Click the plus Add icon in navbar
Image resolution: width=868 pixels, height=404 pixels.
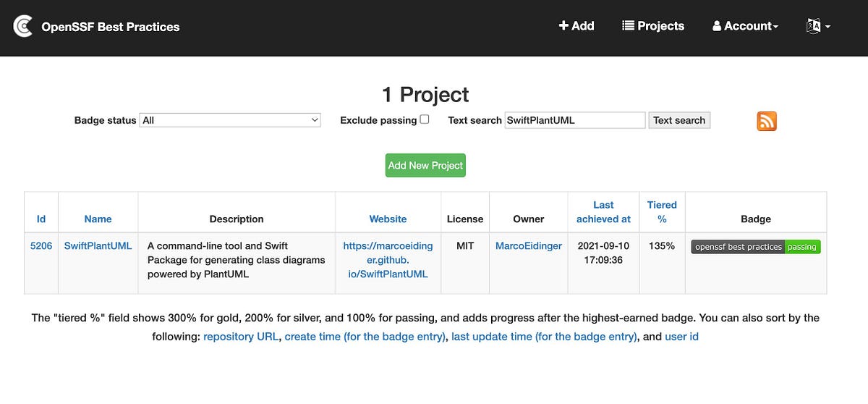563,26
